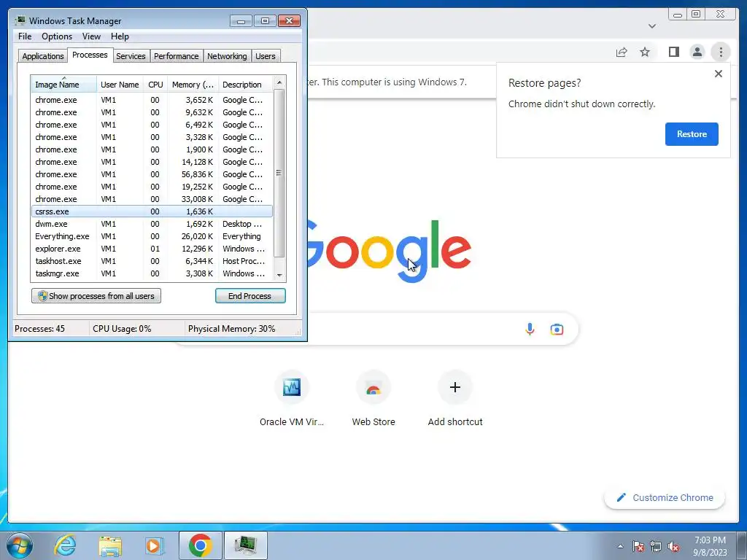Sort by User Name column

coord(120,85)
